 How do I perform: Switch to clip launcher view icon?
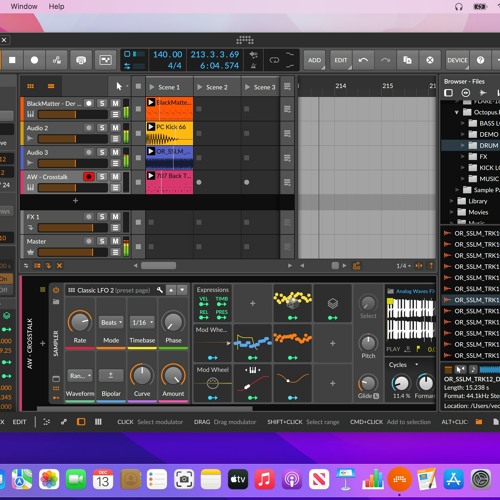pos(30,86)
